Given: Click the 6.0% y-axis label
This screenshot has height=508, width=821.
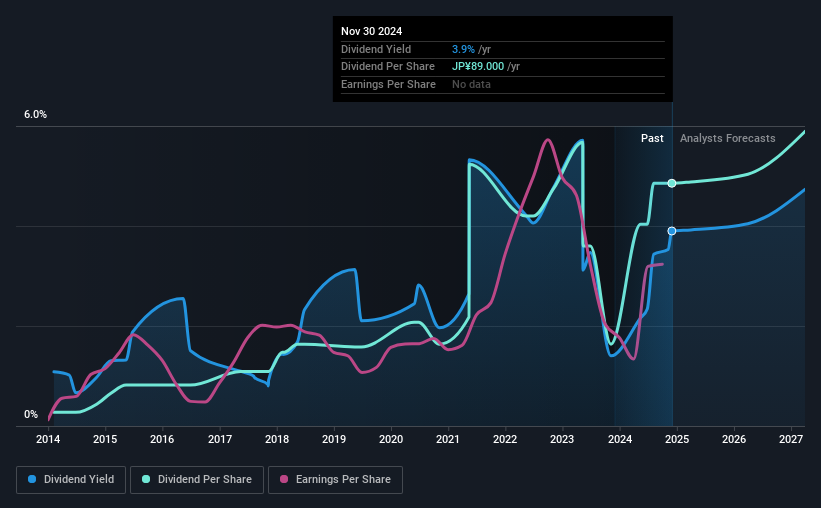Looking at the screenshot, I should pos(35,115).
